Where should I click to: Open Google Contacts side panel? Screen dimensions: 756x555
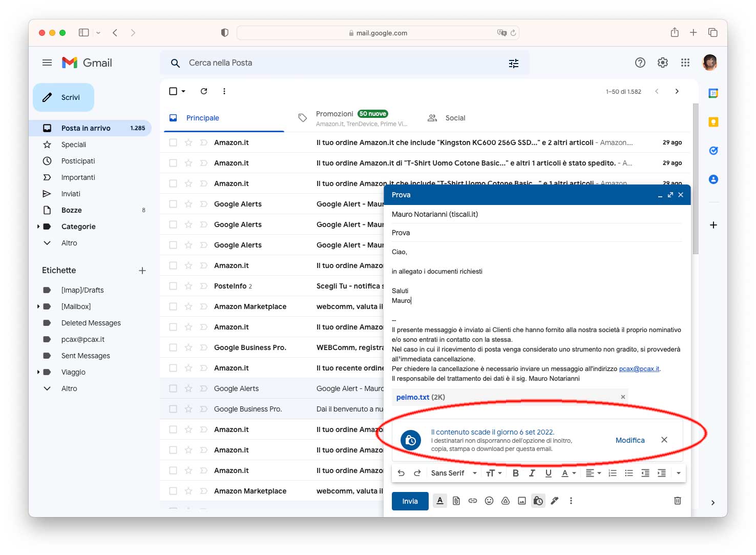pos(713,179)
